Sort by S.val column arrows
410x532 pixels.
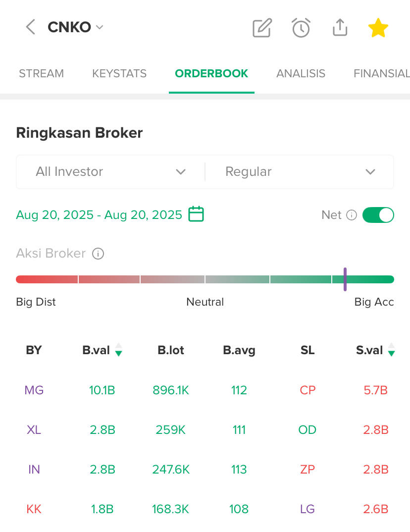[x=391, y=350]
